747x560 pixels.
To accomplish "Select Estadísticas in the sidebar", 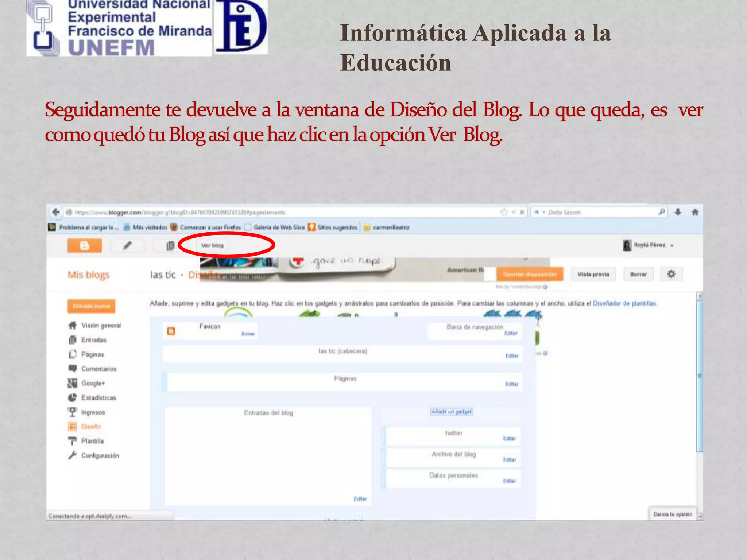I will pyautogui.click(x=98, y=397).
